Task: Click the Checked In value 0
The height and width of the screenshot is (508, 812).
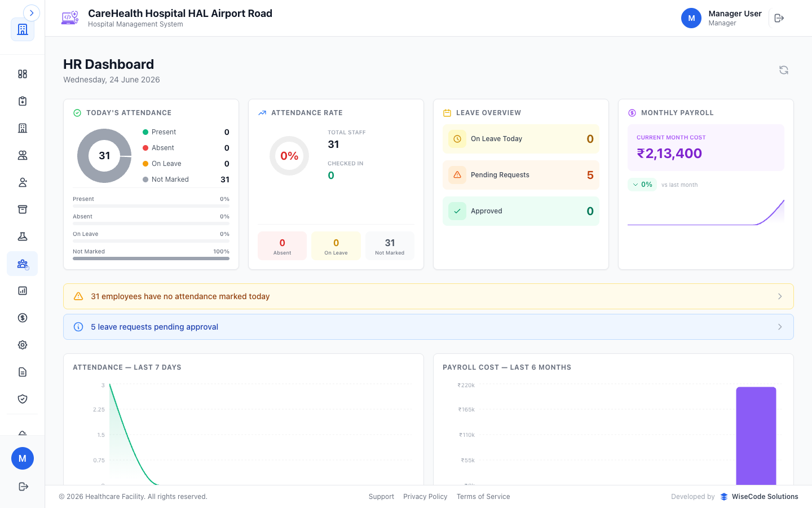Action: pyautogui.click(x=331, y=176)
